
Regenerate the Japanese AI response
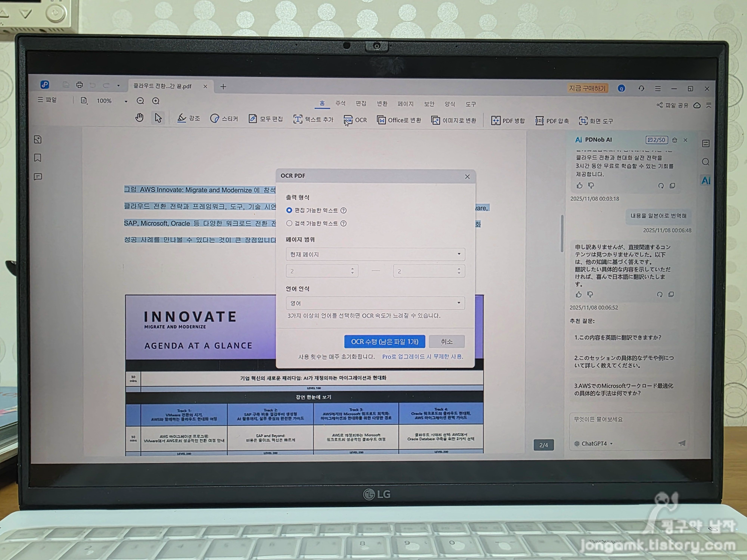point(660,294)
